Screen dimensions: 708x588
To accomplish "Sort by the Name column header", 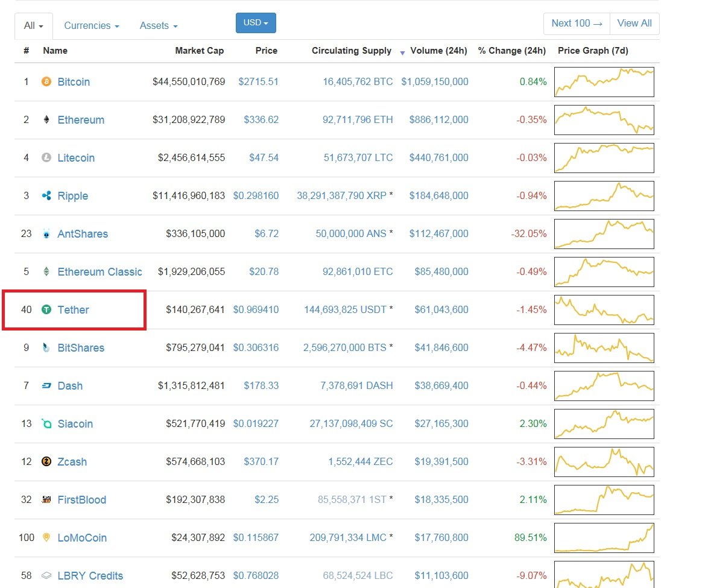I will pos(55,51).
